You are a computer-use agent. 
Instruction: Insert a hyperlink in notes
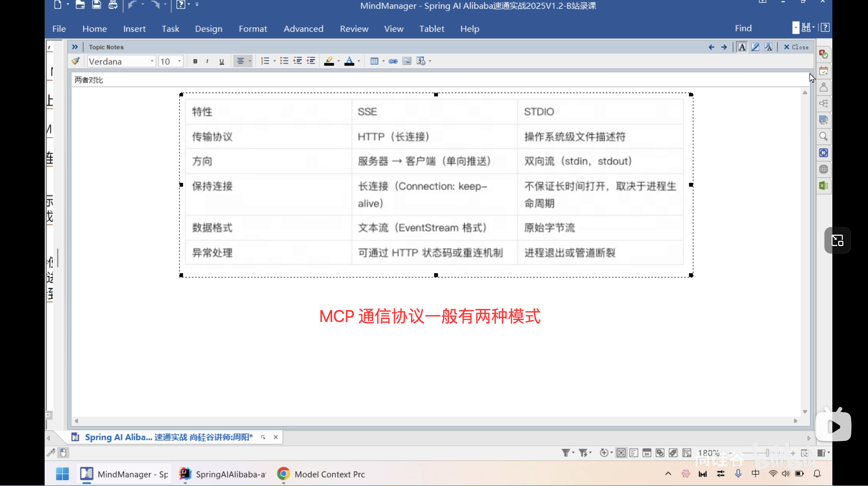coord(393,61)
